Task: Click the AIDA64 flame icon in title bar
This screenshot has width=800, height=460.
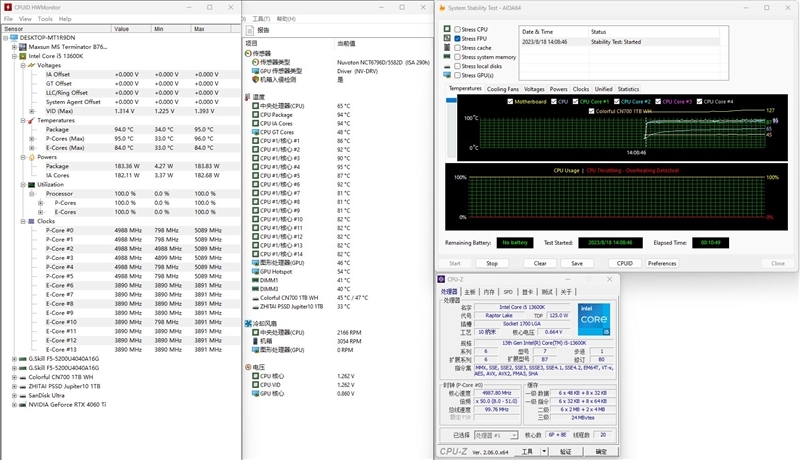Action: pyautogui.click(x=442, y=8)
